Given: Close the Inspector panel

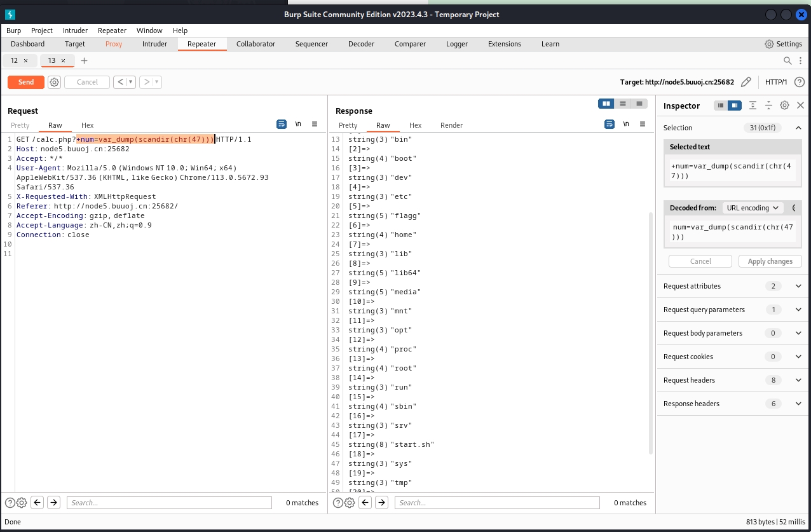Looking at the screenshot, I should click(x=800, y=106).
